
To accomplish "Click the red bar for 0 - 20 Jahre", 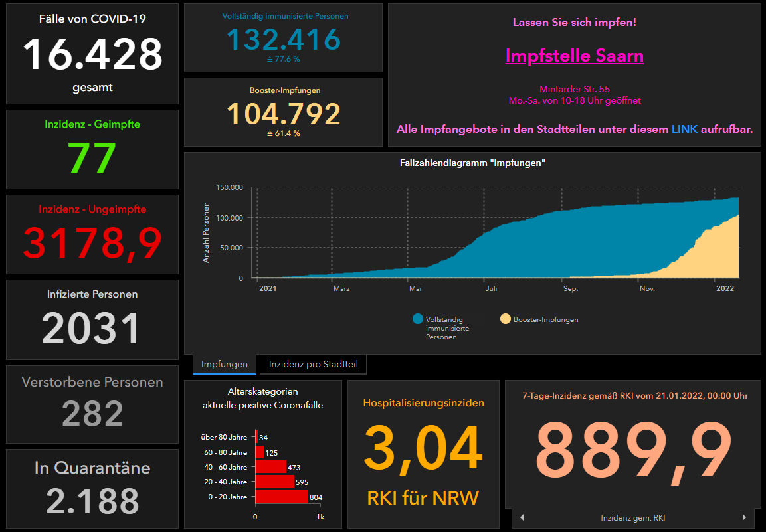I will coord(282,497).
